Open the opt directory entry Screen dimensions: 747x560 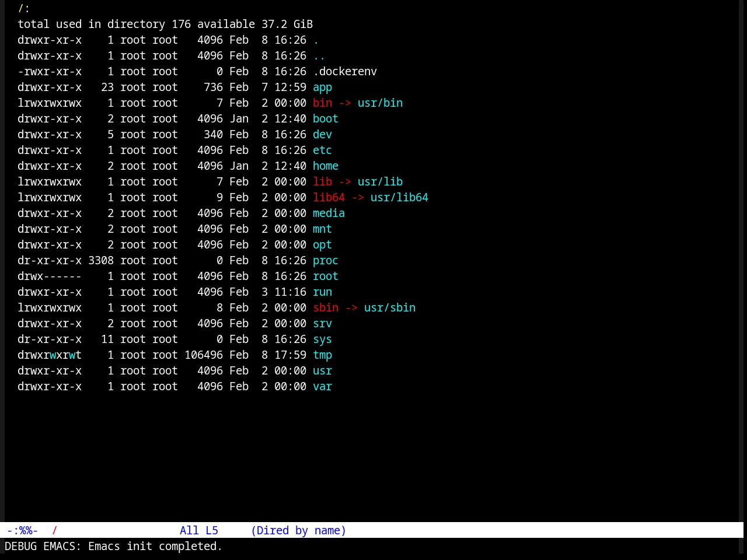tap(322, 245)
